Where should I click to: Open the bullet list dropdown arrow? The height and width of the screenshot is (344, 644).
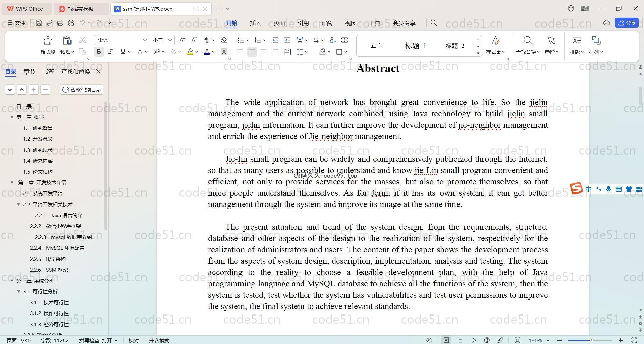pyautogui.click(x=248, y=40)
